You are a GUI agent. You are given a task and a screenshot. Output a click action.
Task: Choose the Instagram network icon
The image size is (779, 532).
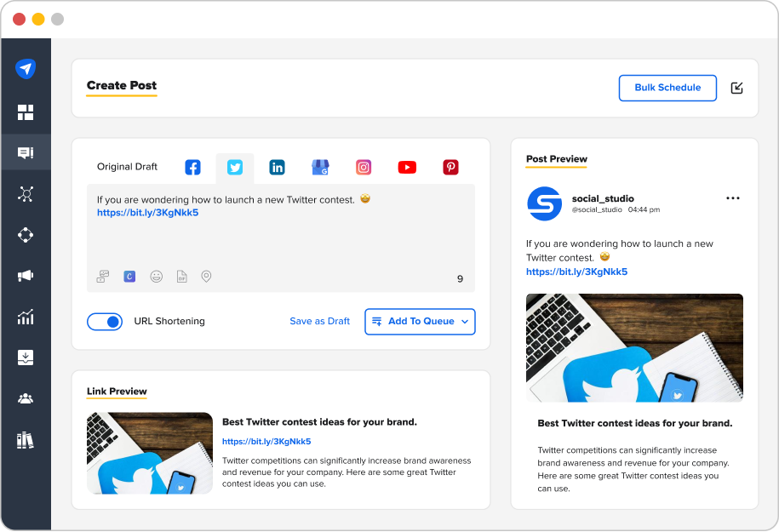[364, 168]
